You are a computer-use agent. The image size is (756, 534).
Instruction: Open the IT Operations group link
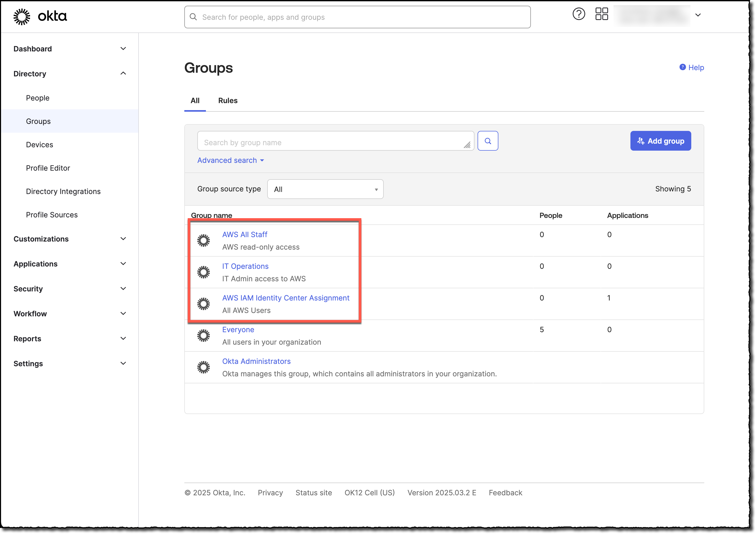pyautogui.click(x=245, y=266)
